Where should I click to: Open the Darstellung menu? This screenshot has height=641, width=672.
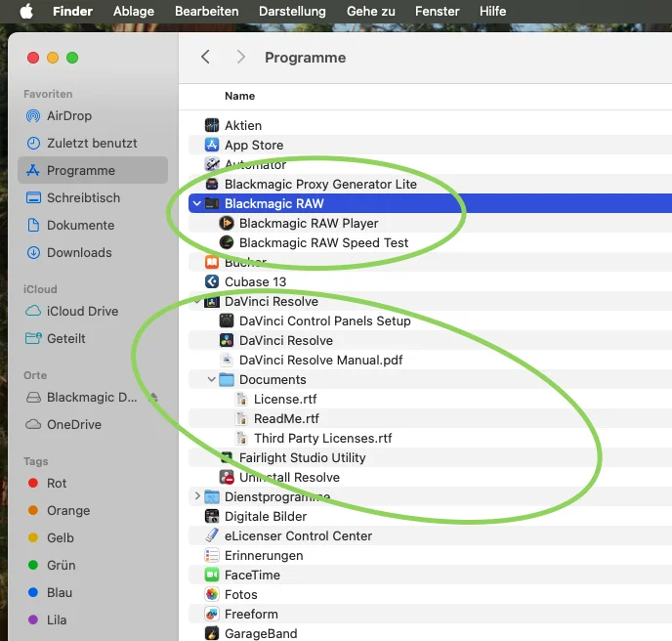tap(292, 11)
